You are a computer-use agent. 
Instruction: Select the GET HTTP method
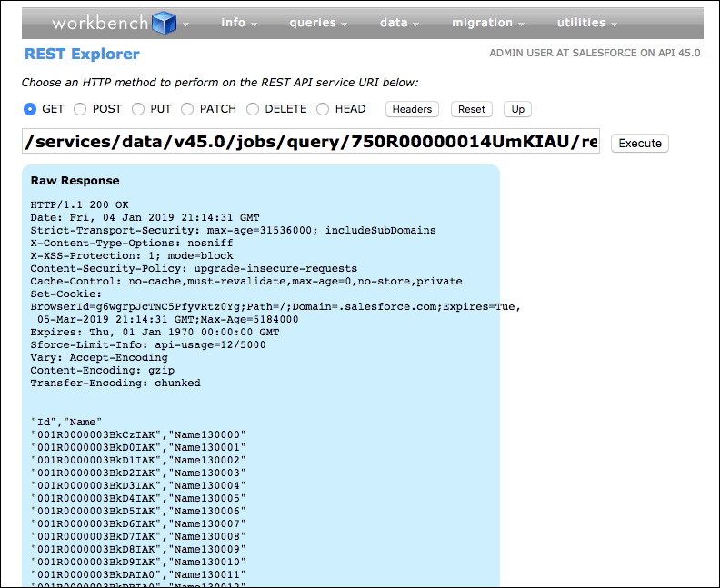tap(30, 109)
